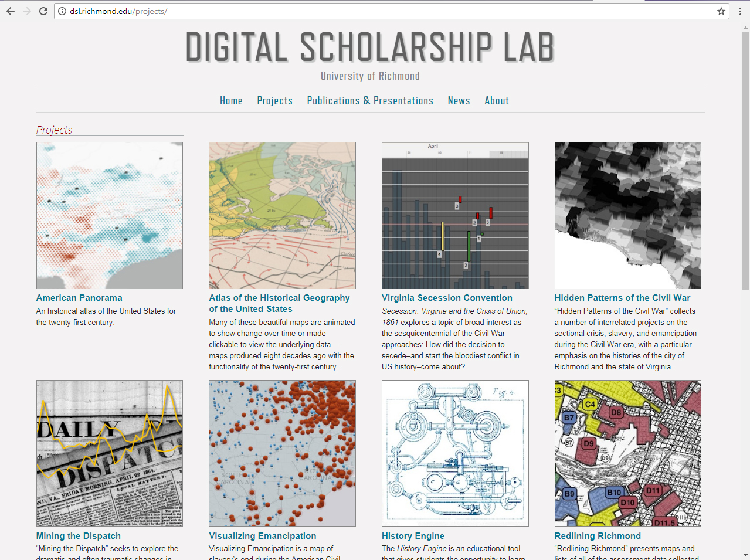Click the Visualizing Emancipation red-dot map thumbnail
This screenshot has height=560, width=750.
[282, 453]
